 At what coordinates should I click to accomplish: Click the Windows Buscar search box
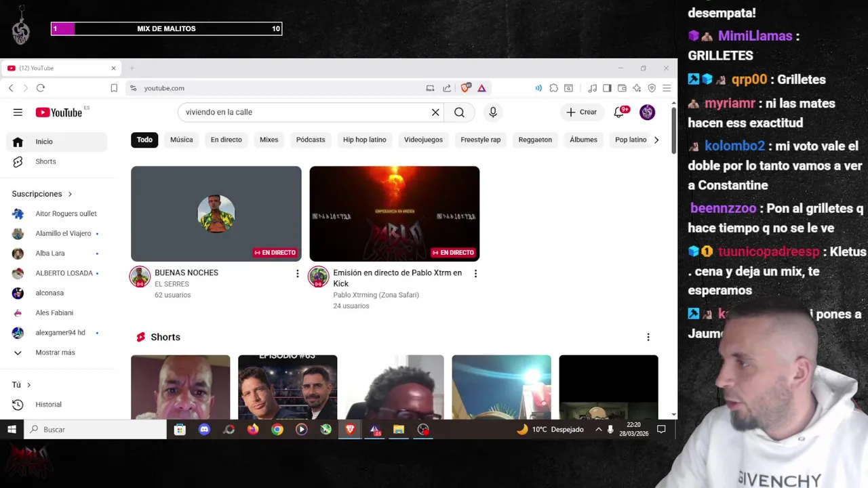point(96,429)
